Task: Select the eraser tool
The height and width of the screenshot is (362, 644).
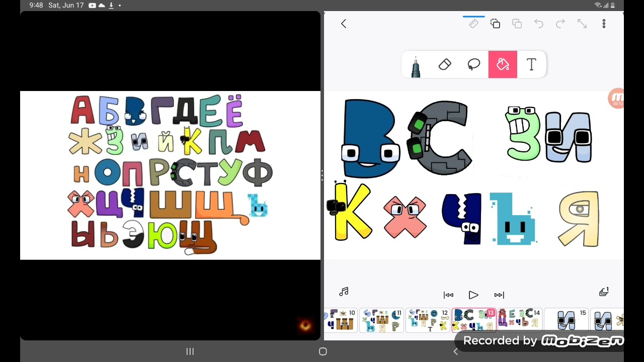Action: pyautogui.click(x=445, y=64)
